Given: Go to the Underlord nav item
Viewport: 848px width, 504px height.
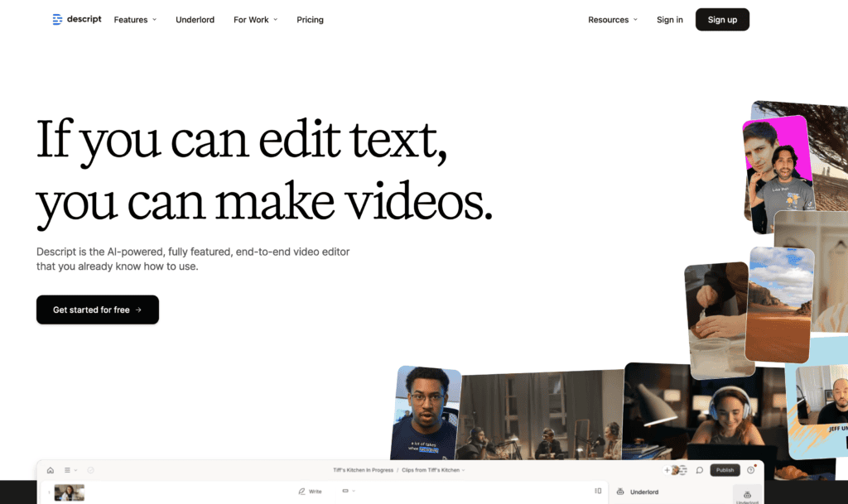Looking at the screenshot, I should point(195,20).
